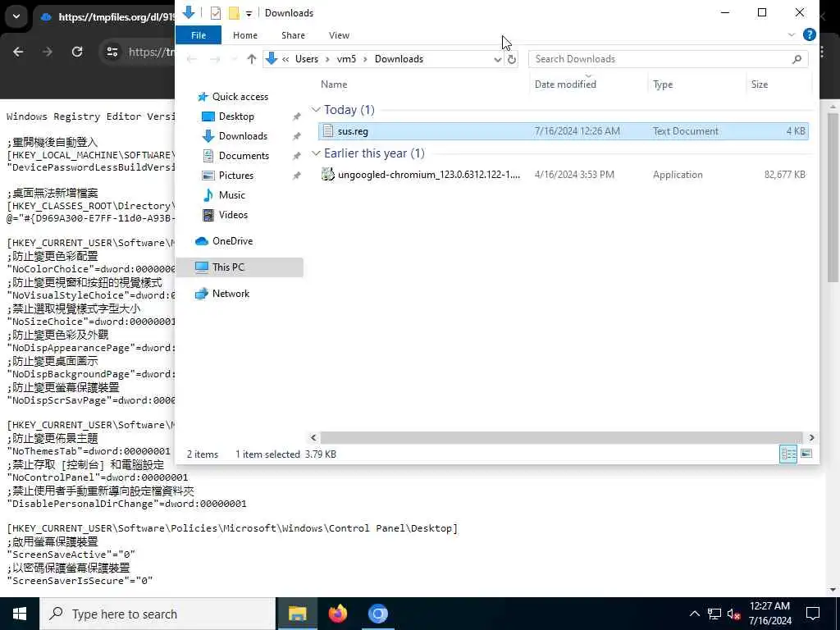The width and height of the screenshot is (840, 630).
Task: Click the network icon in system tray
Action: pyautogui.click(x=714, y=614)
